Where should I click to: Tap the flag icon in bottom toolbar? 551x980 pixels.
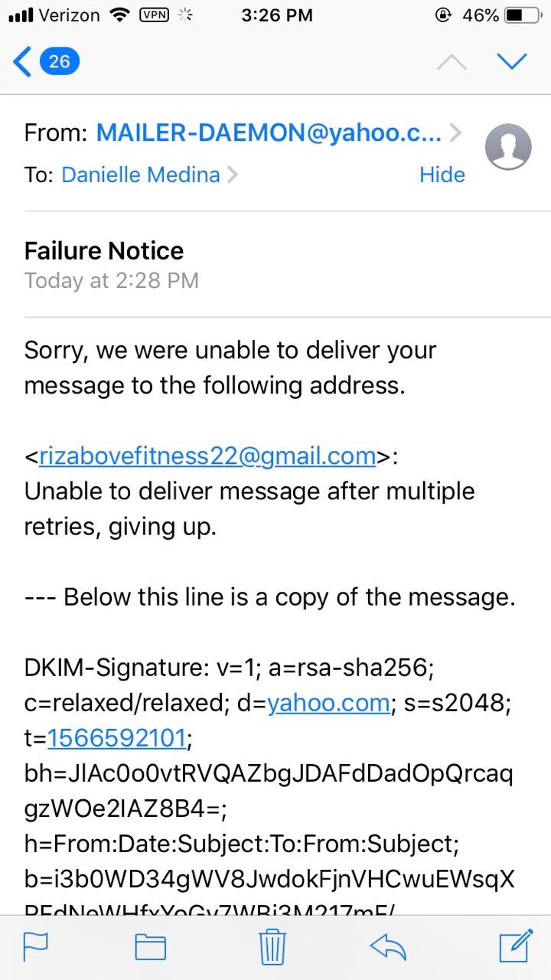[36, 946]
